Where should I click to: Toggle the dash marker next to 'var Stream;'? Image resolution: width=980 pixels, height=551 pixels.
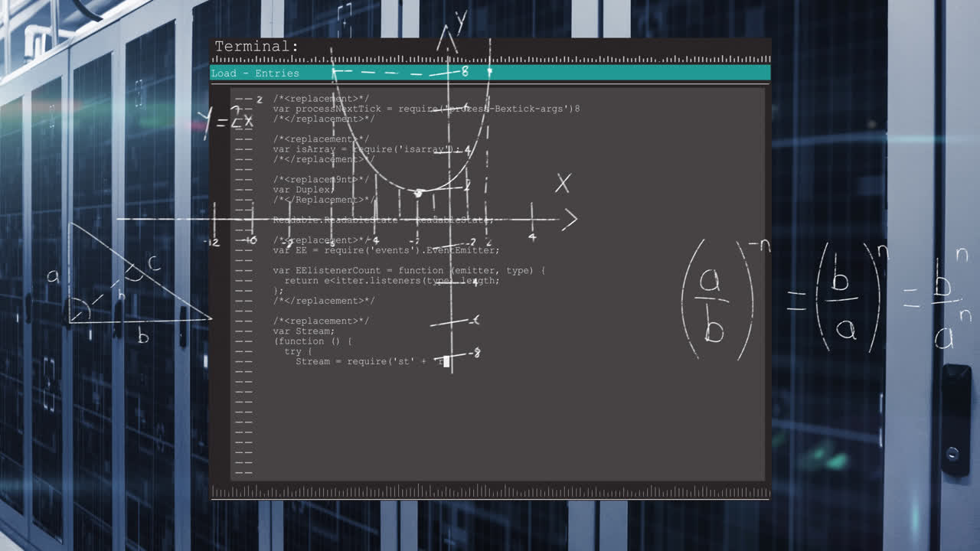245,331
